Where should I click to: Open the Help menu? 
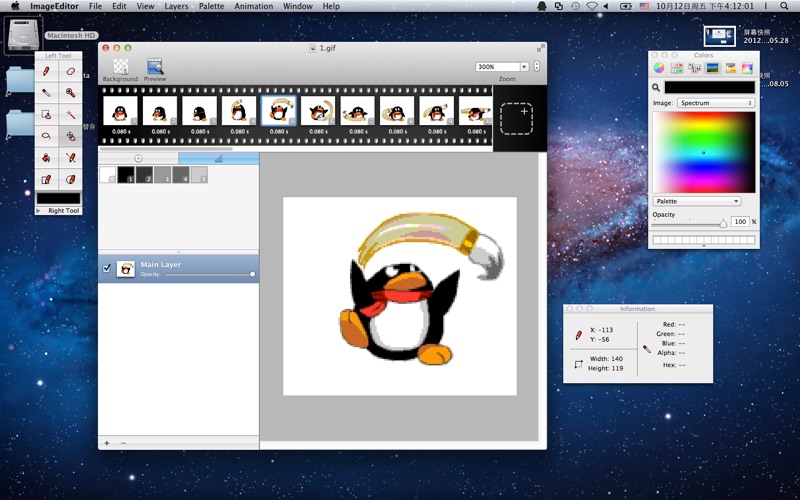click(x=331, y=6)
